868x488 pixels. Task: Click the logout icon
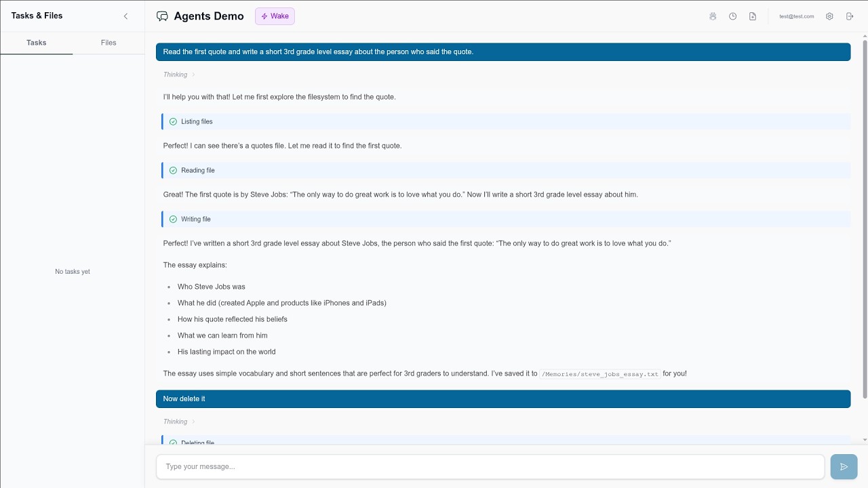click(x=850, y=16)
